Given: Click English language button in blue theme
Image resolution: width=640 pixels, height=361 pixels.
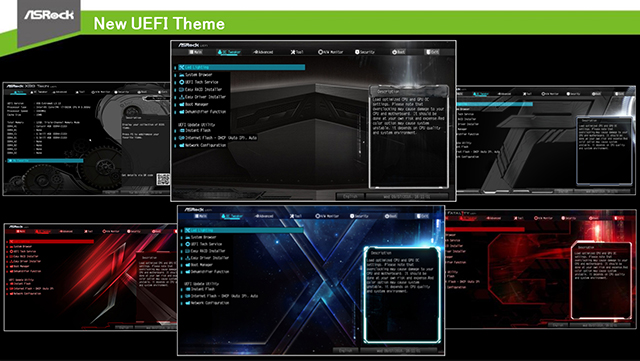Looking at the screenshot, I should pos(346,350).
